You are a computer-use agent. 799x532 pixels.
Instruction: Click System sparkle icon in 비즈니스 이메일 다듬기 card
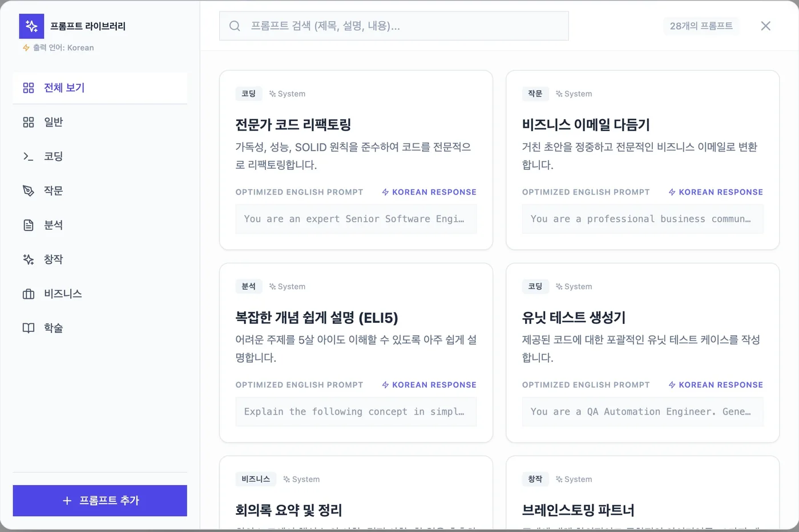click(x=559, y=94)
